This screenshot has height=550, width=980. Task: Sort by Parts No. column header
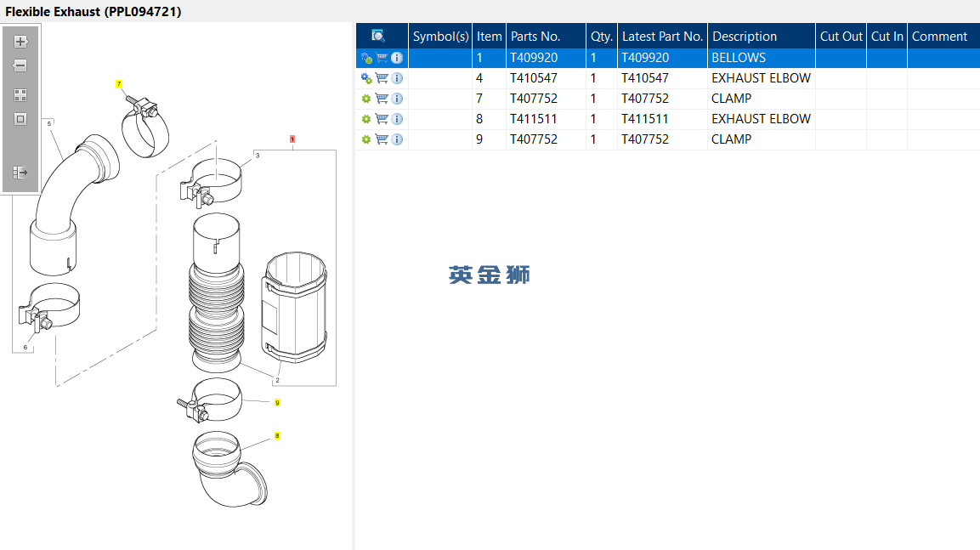click(x=547, y=37)
